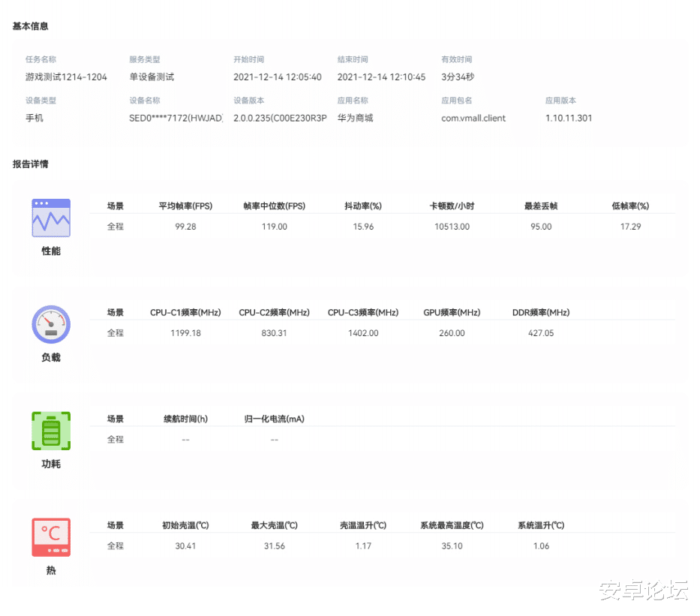Image resolution: width=700 pixels, height=616 pixels.
Task: Click the 性能 label under chart icon
Action: coord(51,251)
